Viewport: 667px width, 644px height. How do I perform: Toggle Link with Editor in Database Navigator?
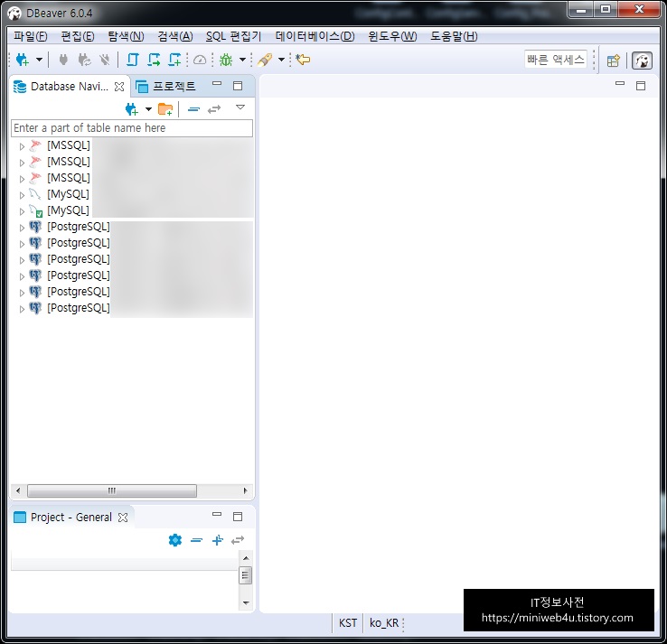[x=214, y=109]
